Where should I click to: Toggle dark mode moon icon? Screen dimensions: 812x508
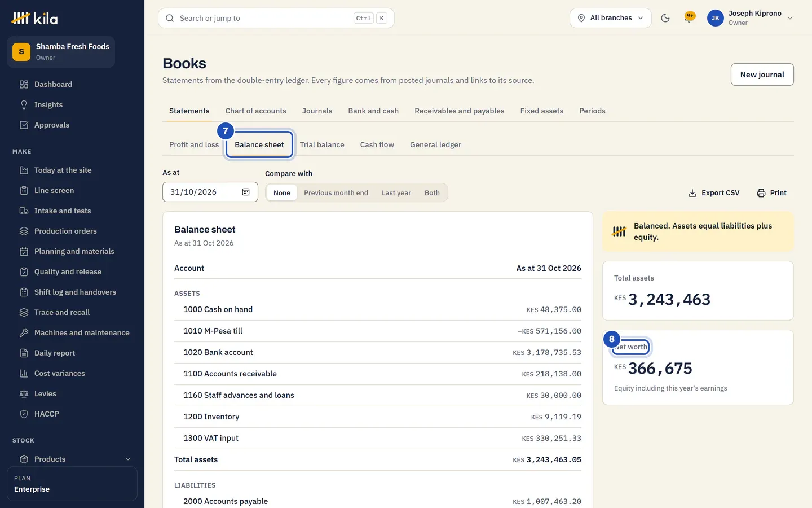(665, 18)
